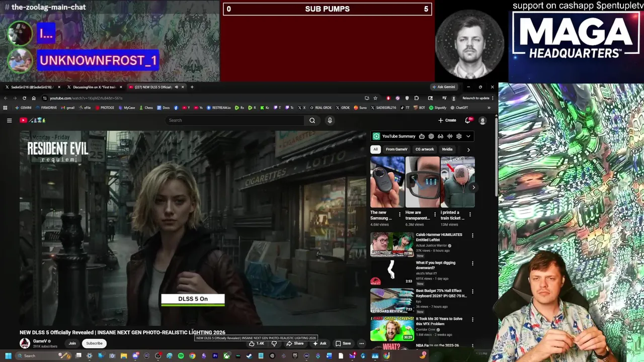Subscribe to the GameV channel
644x362 pixels.
(94, 343)
